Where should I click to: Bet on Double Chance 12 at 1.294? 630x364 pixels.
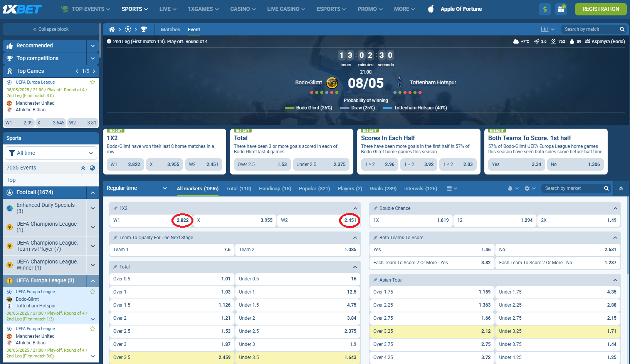[495, 220]
